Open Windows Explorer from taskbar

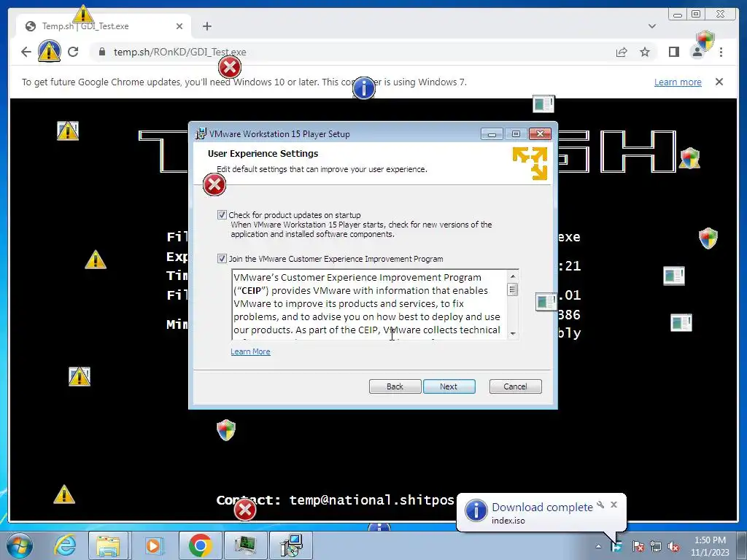108,545
